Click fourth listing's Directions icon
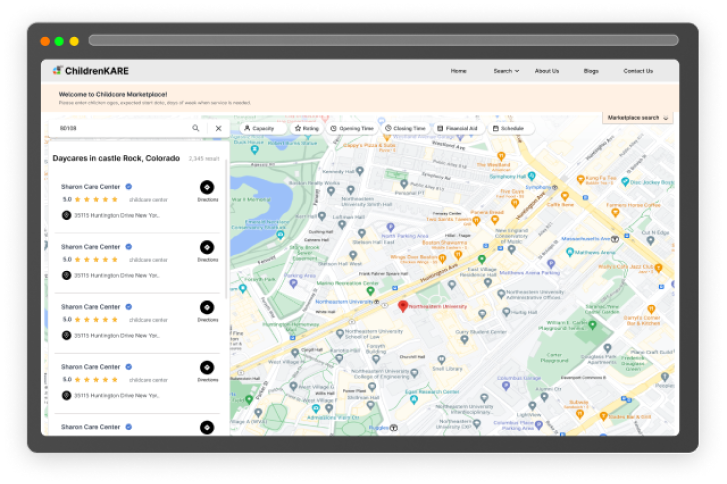 pyautogui.click(x=207, y=367)
